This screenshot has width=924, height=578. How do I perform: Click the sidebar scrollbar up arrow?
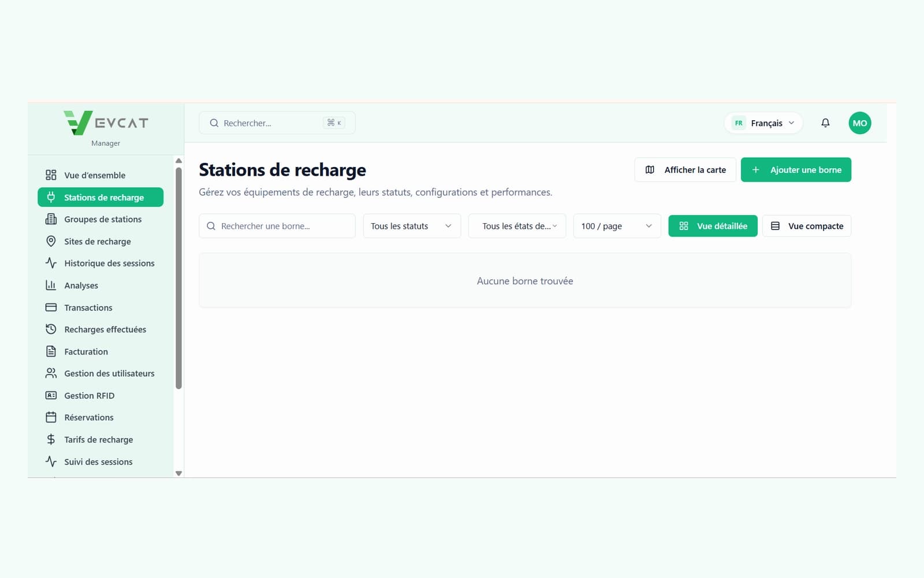click(178, 161)
